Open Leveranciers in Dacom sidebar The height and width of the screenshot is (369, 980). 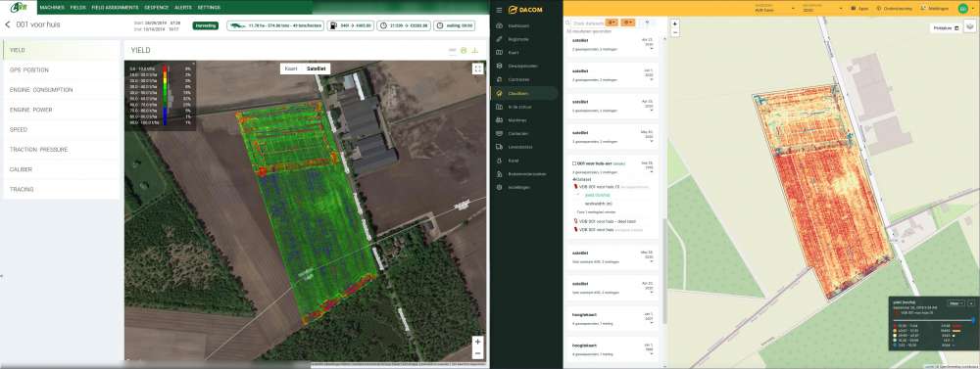519,147
